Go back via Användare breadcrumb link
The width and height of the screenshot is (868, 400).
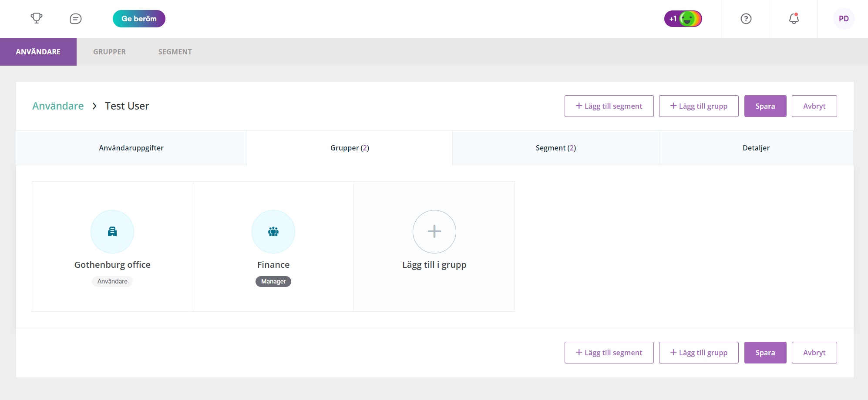58,106
